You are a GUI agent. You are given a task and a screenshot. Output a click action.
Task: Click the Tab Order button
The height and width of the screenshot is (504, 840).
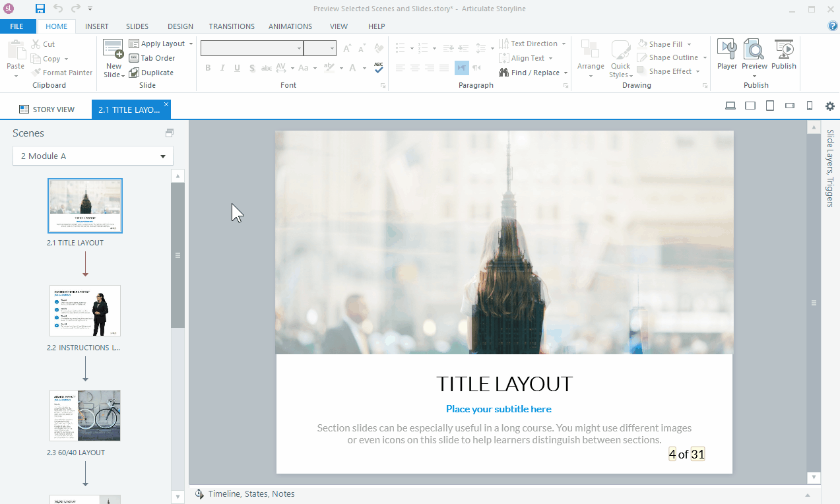click(x=152, y=58)
